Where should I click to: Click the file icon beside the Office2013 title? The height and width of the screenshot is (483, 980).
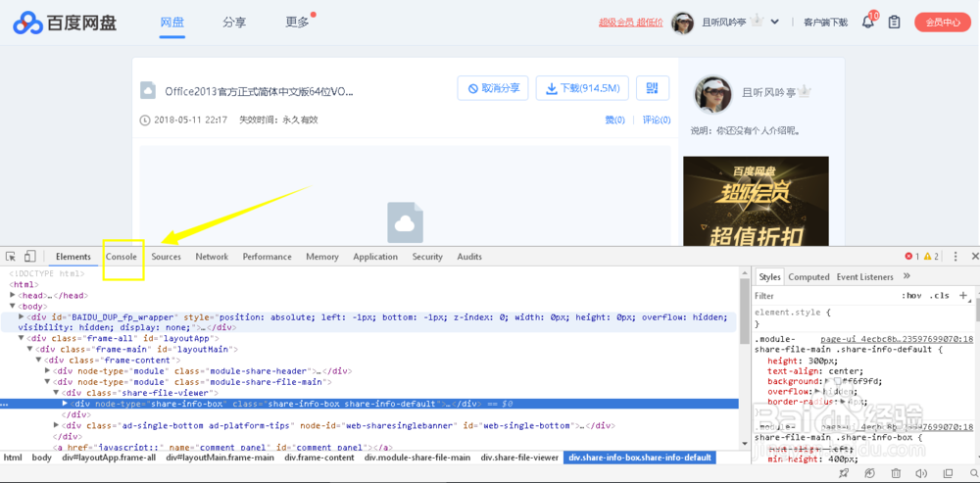click(x=148, y=90)
